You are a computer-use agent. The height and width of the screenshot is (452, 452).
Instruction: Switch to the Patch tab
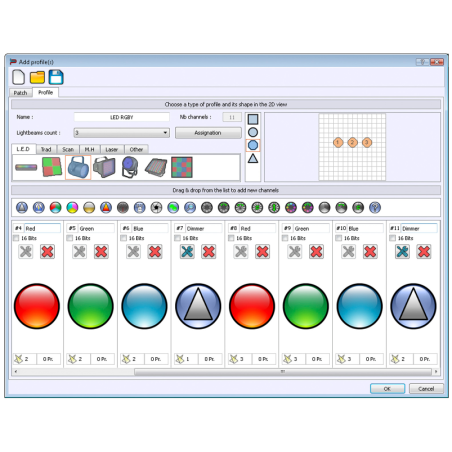tap(20, 93)
